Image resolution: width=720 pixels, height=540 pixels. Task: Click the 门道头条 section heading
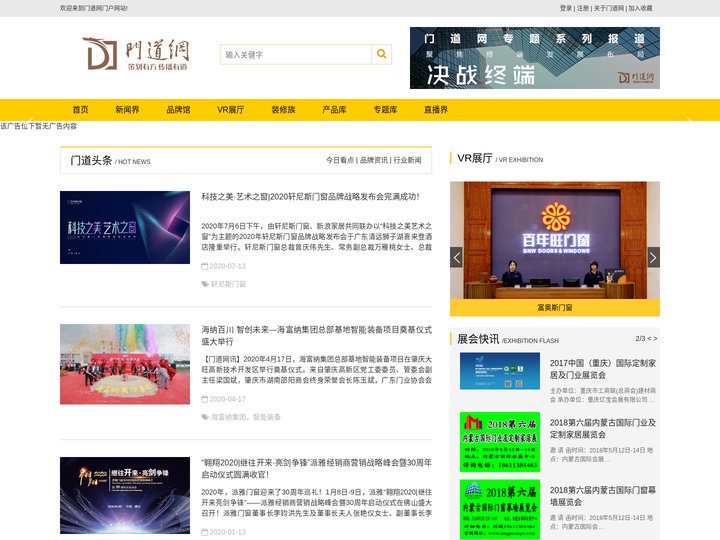(91, 160)
